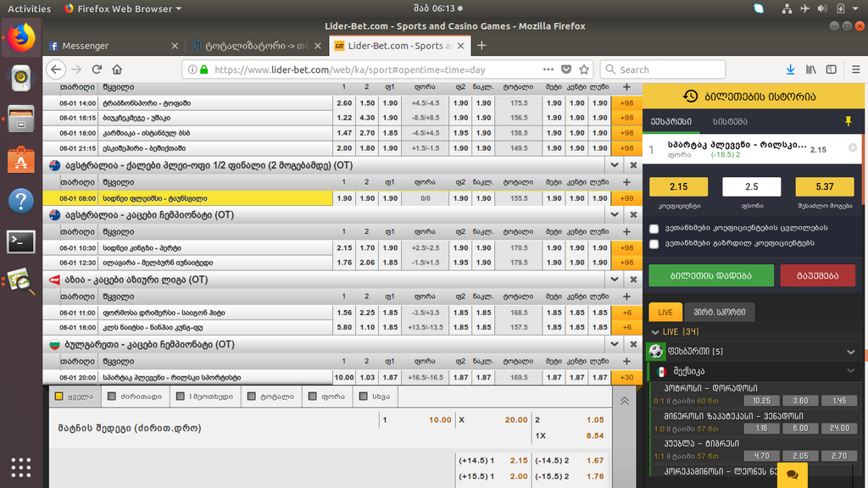
Task: Collapse the Mexico live group
Action: pos(851,371)
